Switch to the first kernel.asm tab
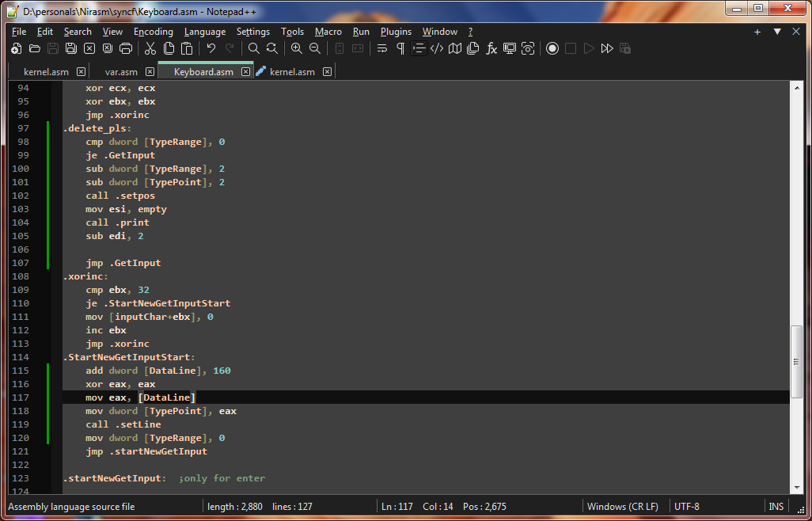 pos(46,72)
